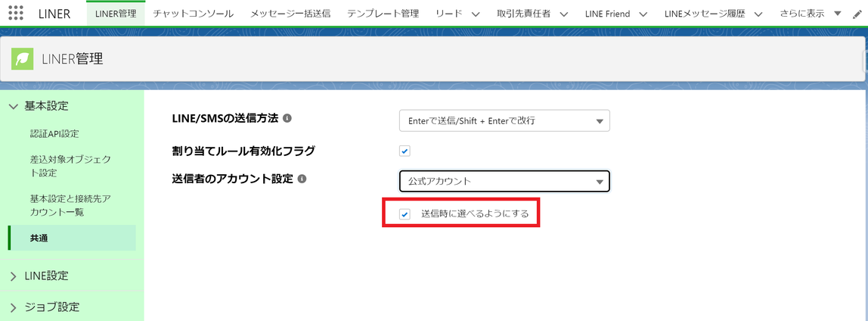Open the LINE Friend tab dropdown chevron
The width and height of the screenshot is (868, 321).
click(643, 14)
